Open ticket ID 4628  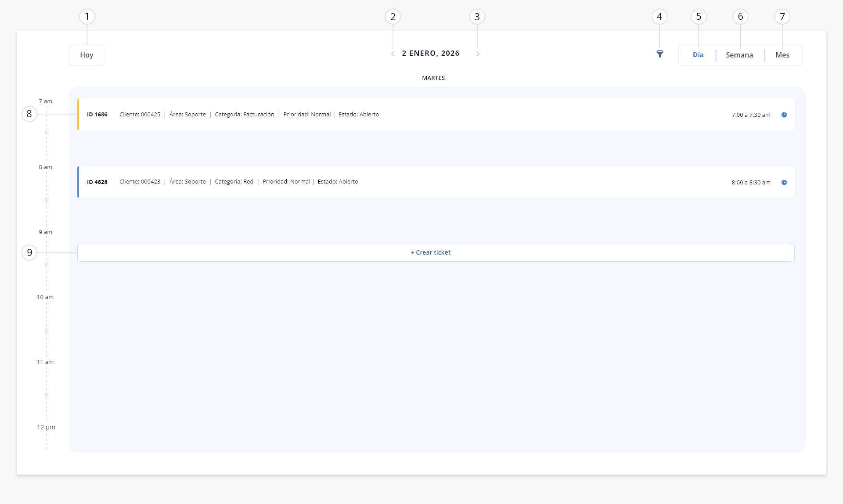point(436,182)
